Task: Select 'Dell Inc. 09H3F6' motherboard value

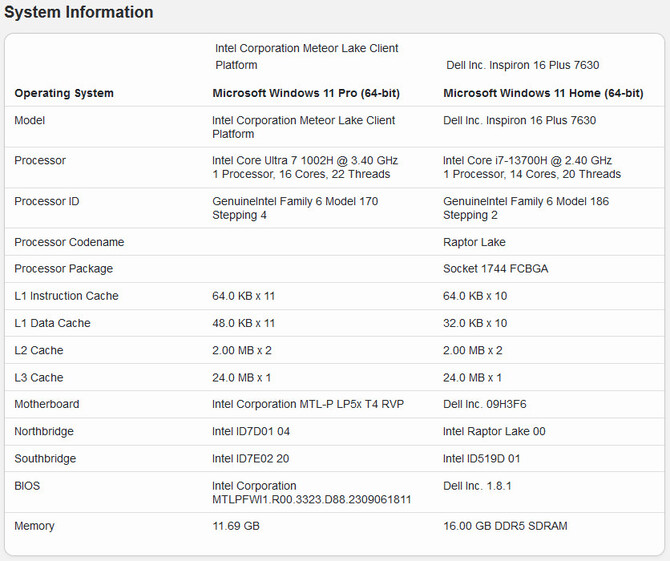Action: tap(485, 404)
